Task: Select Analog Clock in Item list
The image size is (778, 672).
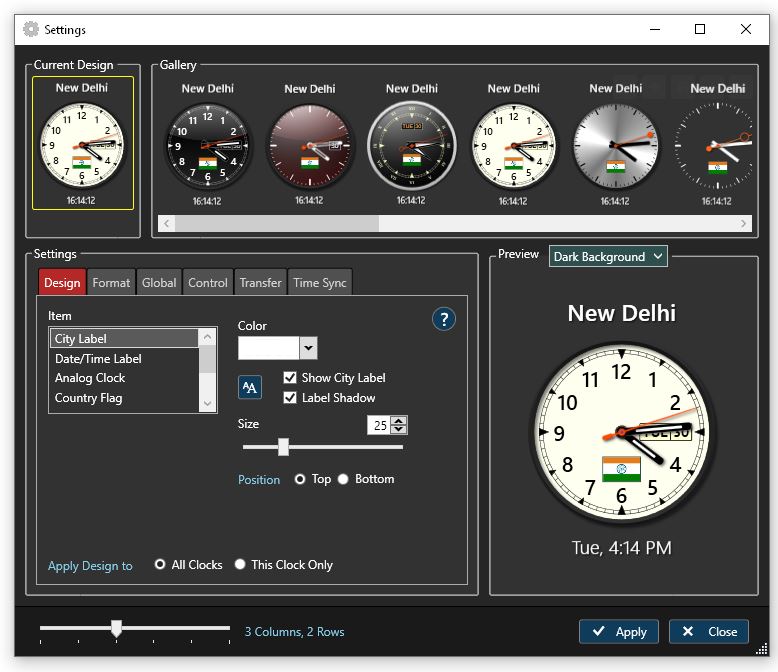Action: [124, 378]
